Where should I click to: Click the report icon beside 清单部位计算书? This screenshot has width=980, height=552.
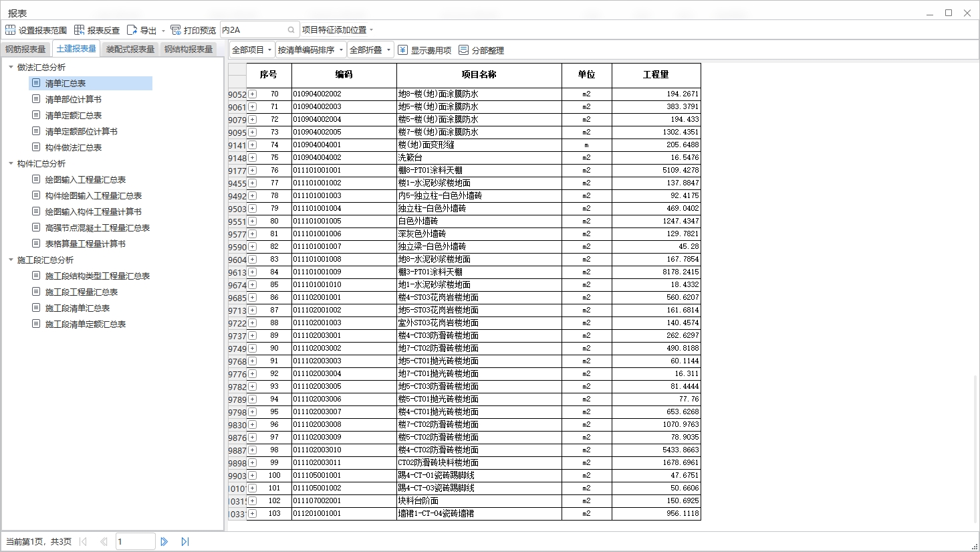pyautogui.click(x=36, y=99)
